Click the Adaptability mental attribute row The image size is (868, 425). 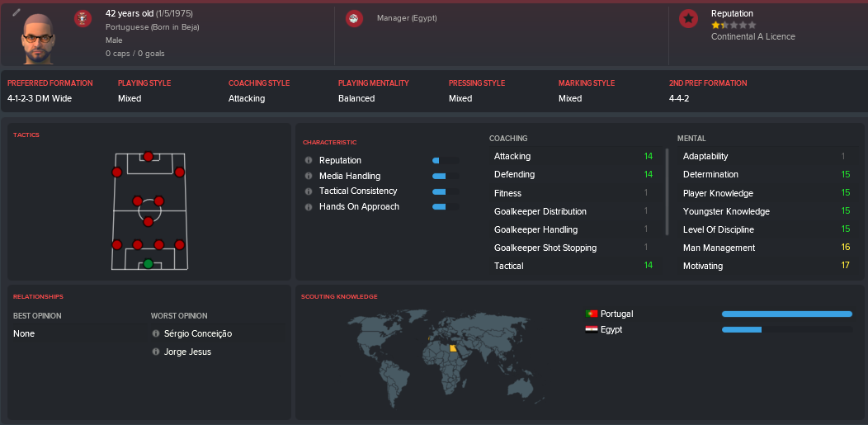point(767,157)
